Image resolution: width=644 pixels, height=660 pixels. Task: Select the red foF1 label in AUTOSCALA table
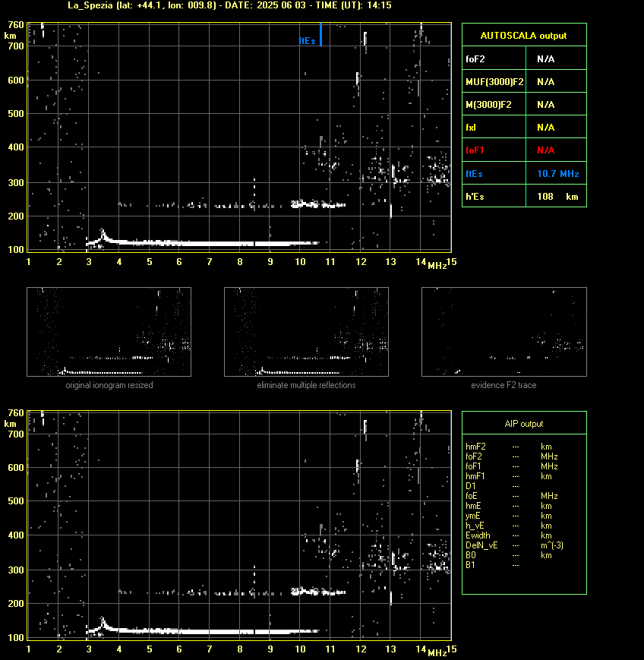[x=475, y=150]
